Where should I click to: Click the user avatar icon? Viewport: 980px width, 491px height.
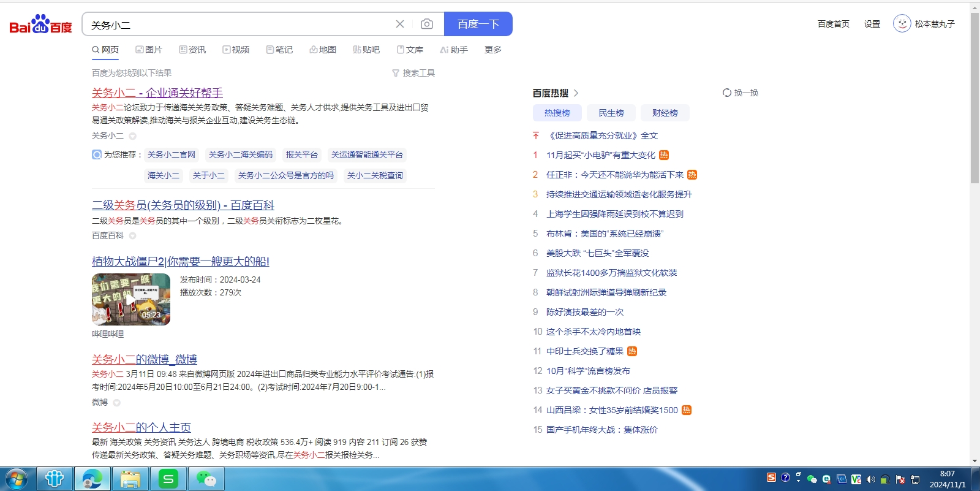(x=902, y=23)
